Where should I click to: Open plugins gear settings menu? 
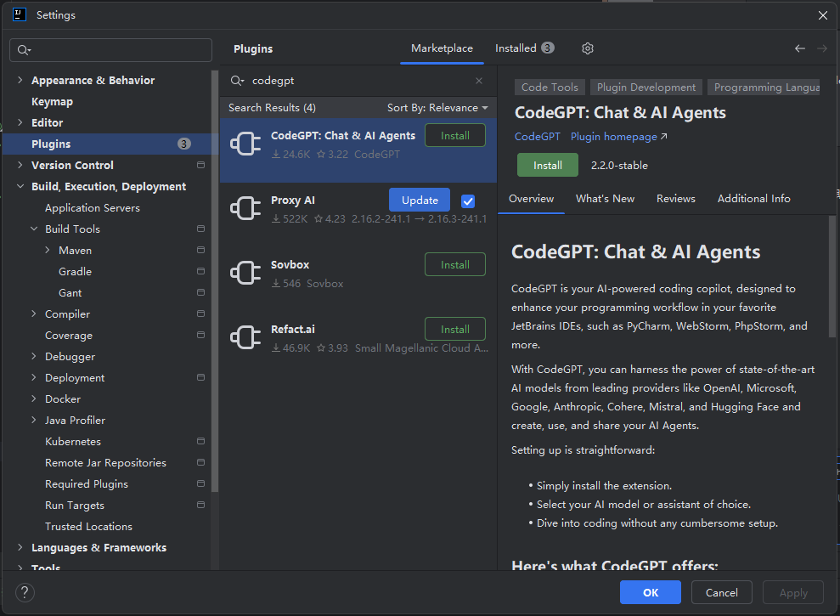[588, 48]
